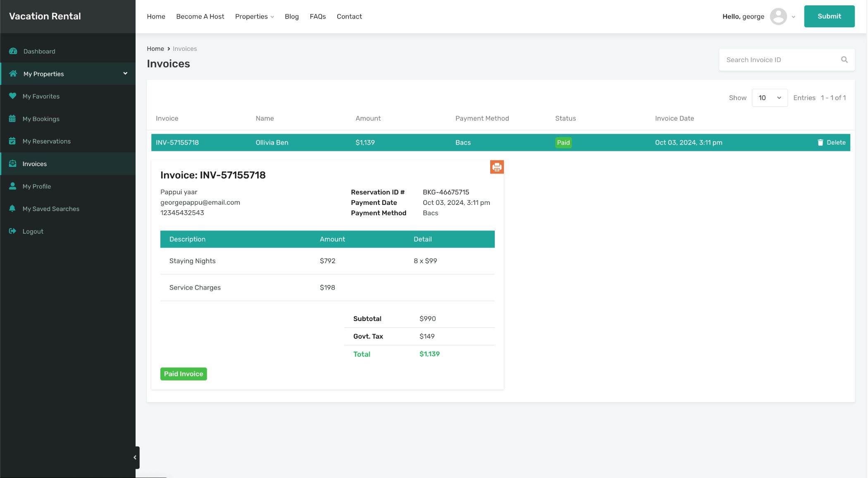Go to the Become A Host page
Image resolution: width=868 pixels, height=478 pixels.
(x=200, y=17)
